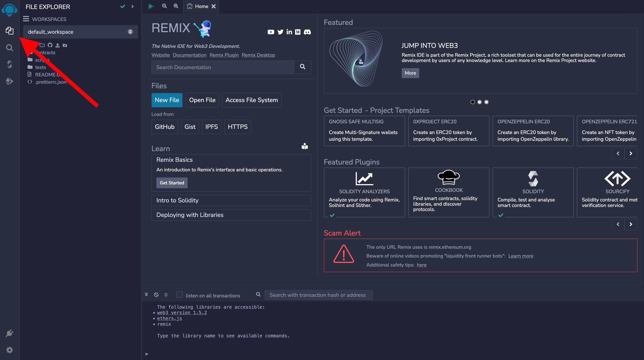
Task: Click upload folder icon in file explorer
Action: (65, 45)
